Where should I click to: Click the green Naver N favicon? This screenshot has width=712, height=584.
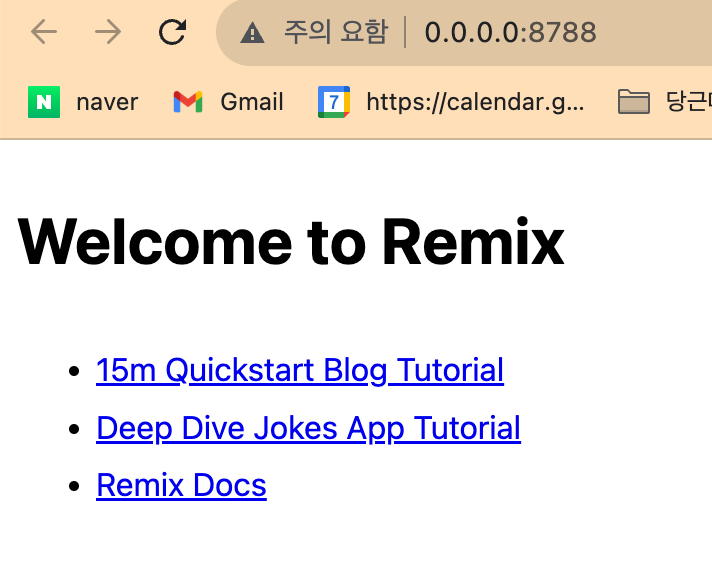click(x=44, y=102)
